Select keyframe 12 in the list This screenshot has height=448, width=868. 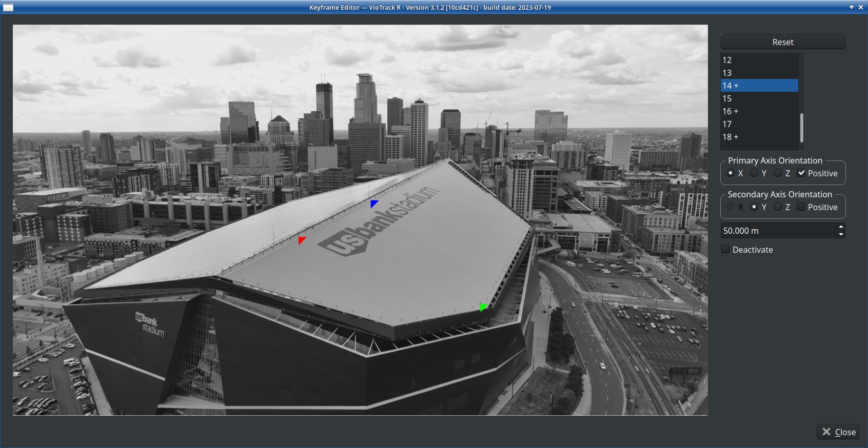click(759, 60)
